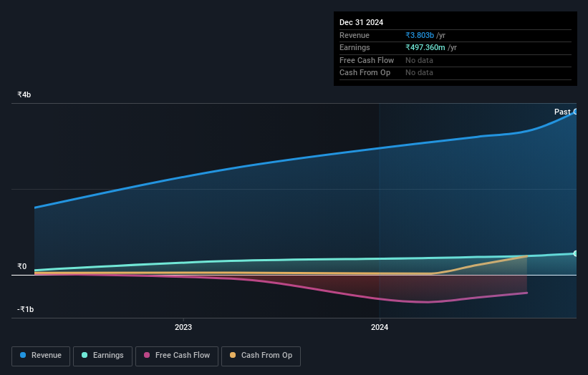This screenshot has height=375, width=588.
Task: Click the Past label on the chart
Action: [562, 112]
